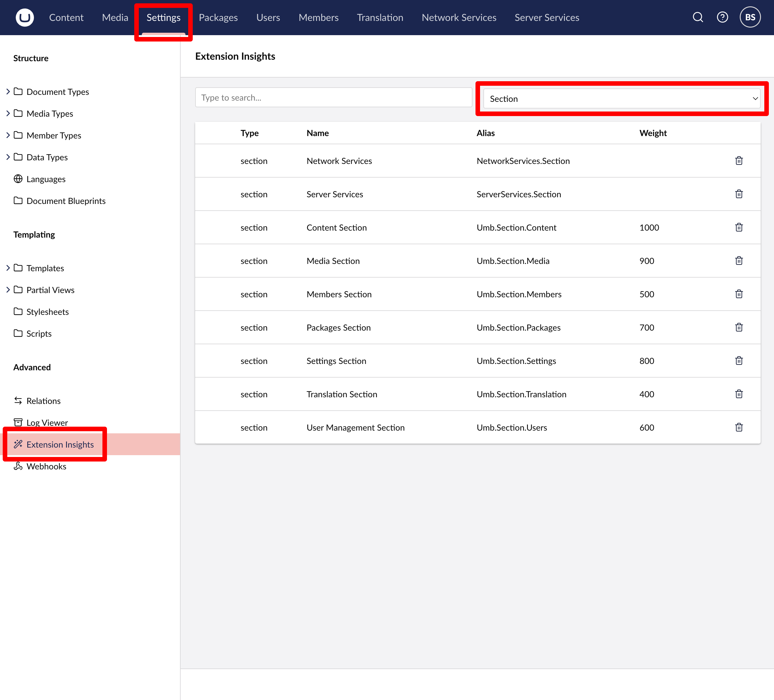The height and width of the screenshot is (700, 774).
Task: Switch to the Packages section tab
Action: coord(218,17)
